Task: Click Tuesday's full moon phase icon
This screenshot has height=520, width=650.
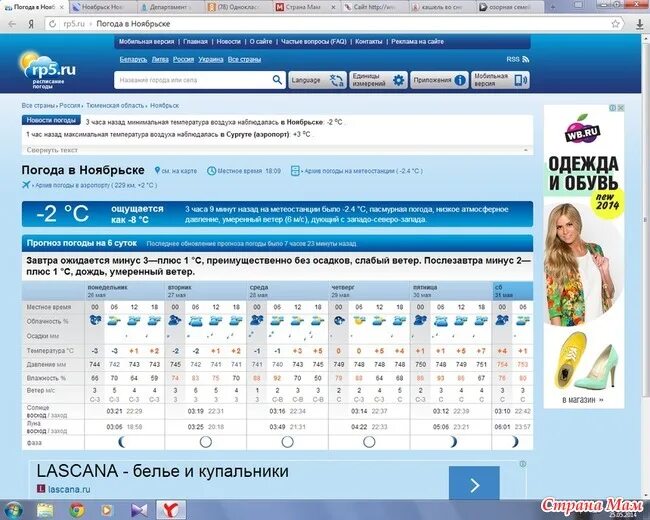Action: 206,442
